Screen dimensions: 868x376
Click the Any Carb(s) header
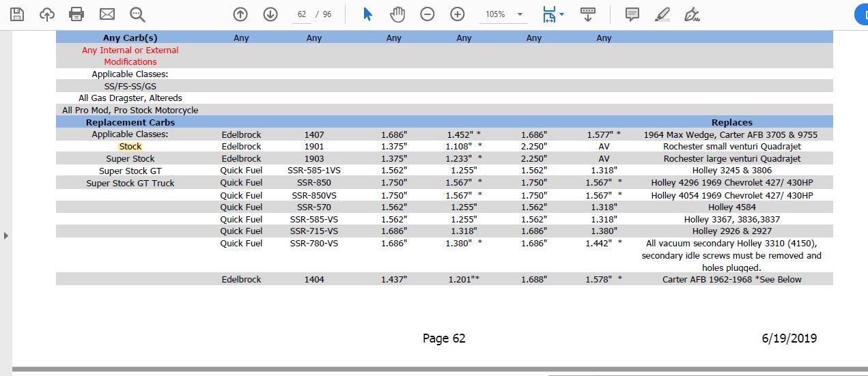coord(130,38)
